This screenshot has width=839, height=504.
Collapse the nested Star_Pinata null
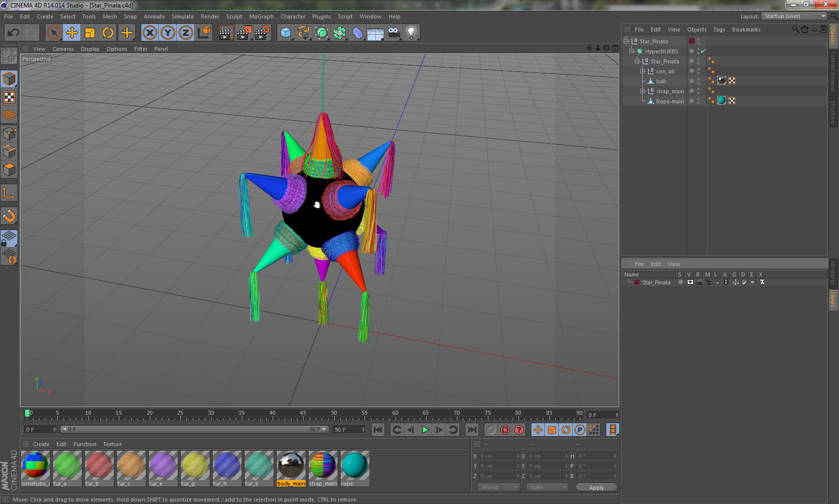click(x=637, y=61)
